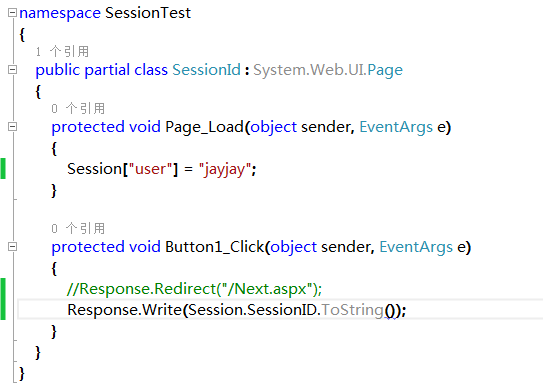Collapse the Button1_Click method region
Screen dimensions: 543x383
click(x=12, y=247)
